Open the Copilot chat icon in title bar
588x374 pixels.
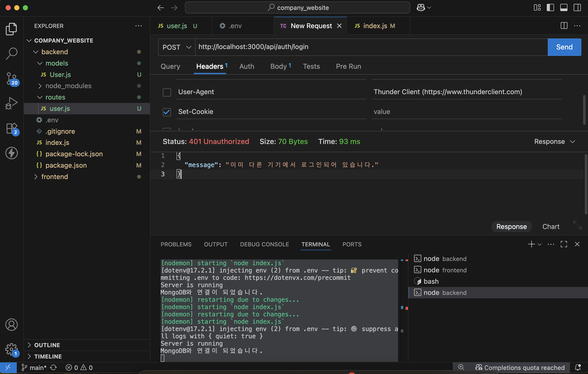421,8
